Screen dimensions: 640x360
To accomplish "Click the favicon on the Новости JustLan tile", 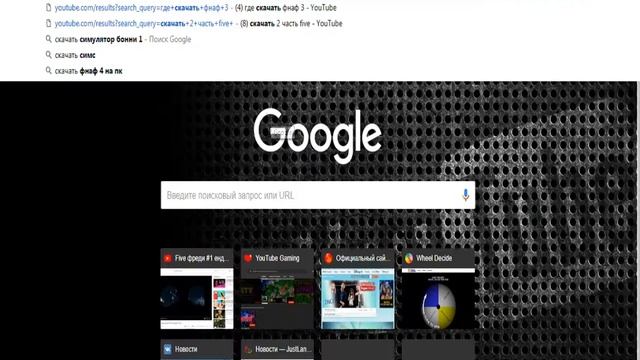I will [248, 349].
